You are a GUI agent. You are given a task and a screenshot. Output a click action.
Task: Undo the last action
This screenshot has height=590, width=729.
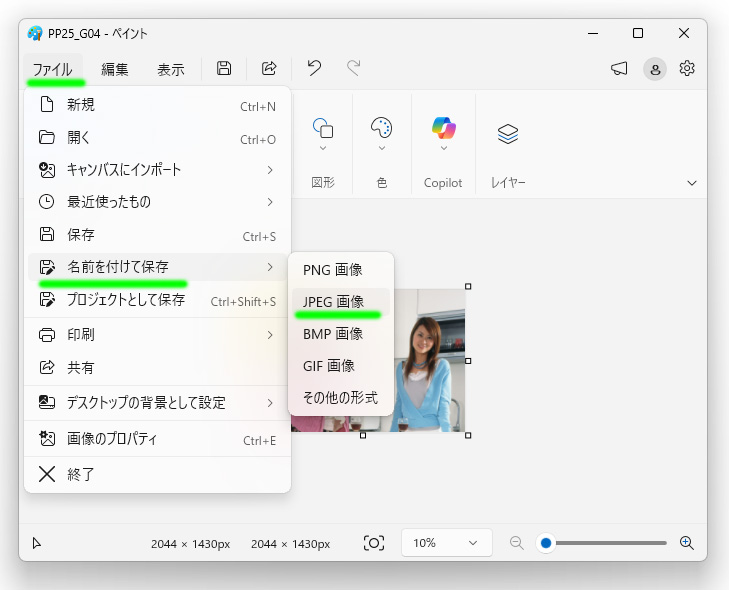[x=314, y=68]
